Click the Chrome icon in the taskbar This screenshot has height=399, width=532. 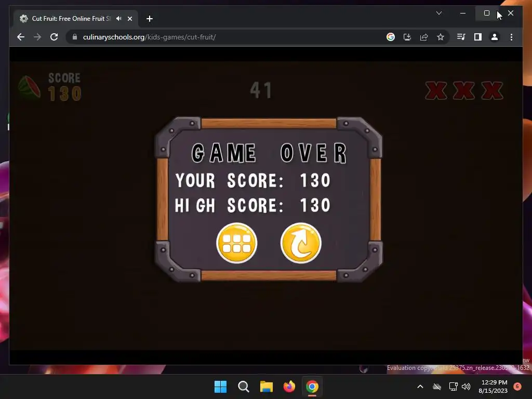click(312, 387)
